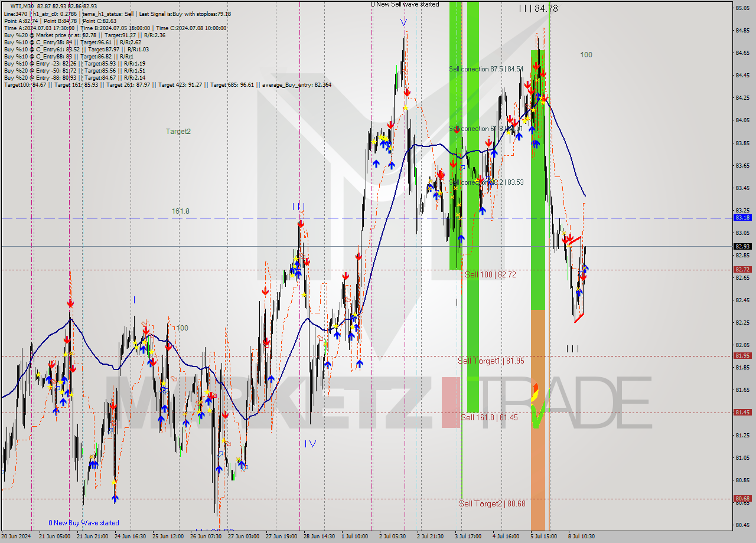Screen dimensions: 756x543
Task: Click the red 82.72 price tag
Action: point(742,270)
